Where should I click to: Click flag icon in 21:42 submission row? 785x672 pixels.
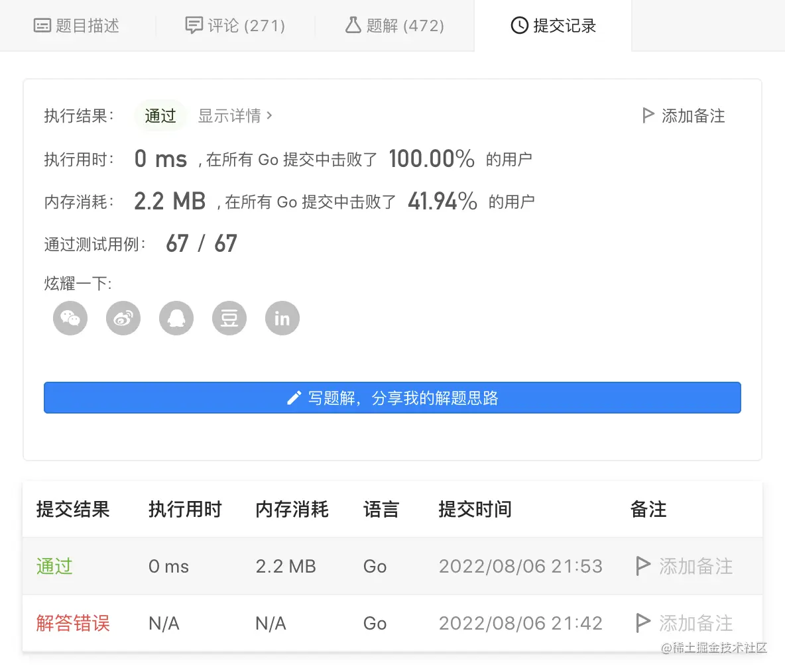point(643,623)
